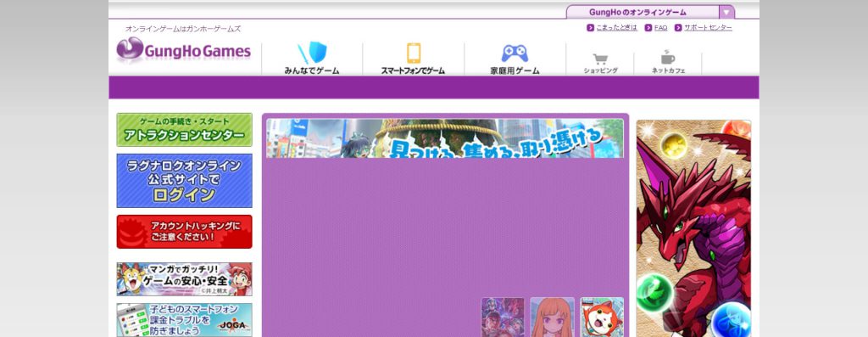Viewport: 868px width, 337px height.
Task: Open the ショッピング cart menu
Action: [x=601, y=63]
